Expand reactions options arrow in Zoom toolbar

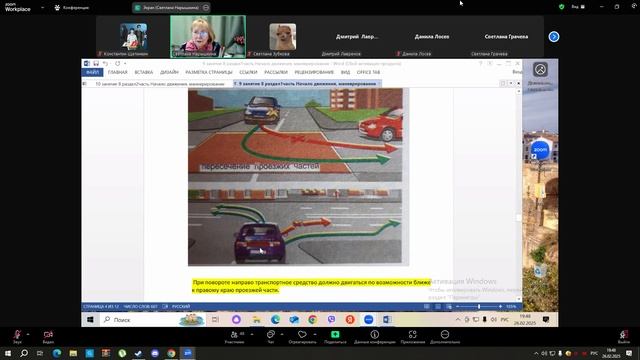[315, 334]
